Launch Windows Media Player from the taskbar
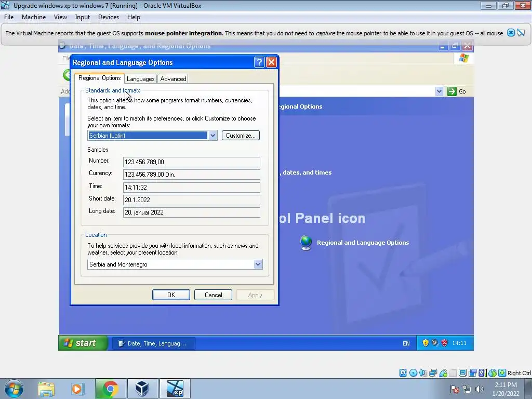 point(77,389)
